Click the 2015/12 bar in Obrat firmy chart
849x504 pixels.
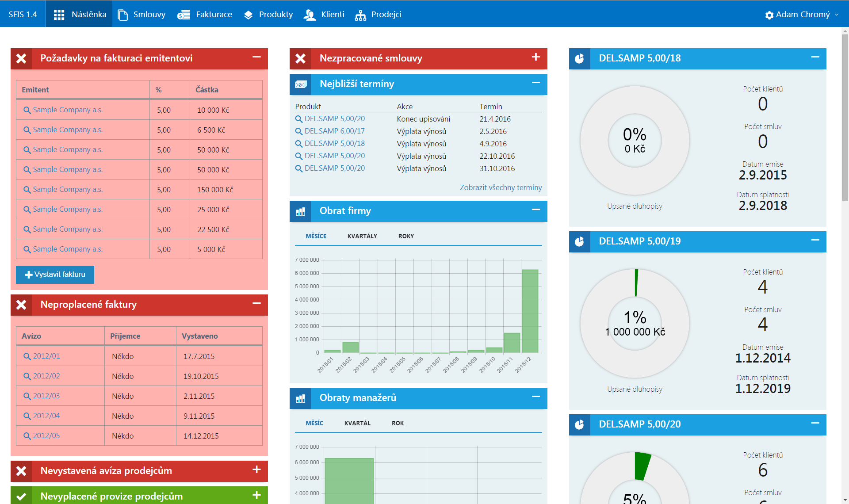530,311
